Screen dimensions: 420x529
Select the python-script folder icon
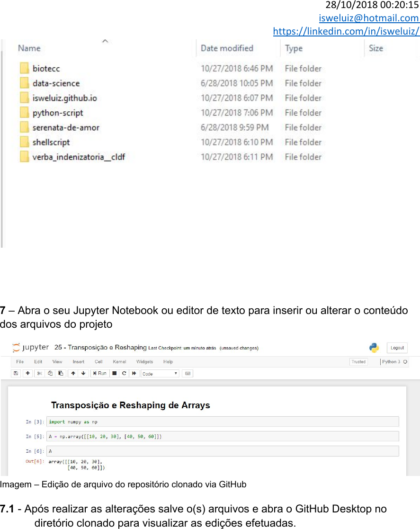tap(24, 113)
